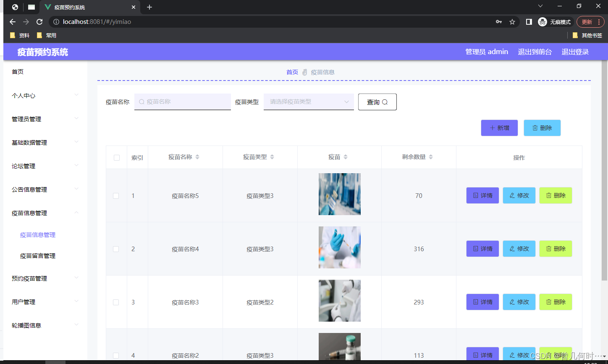Expand 用户管理 menu
The width and height of the screenshot is (608, 364).
pos(45,302)
